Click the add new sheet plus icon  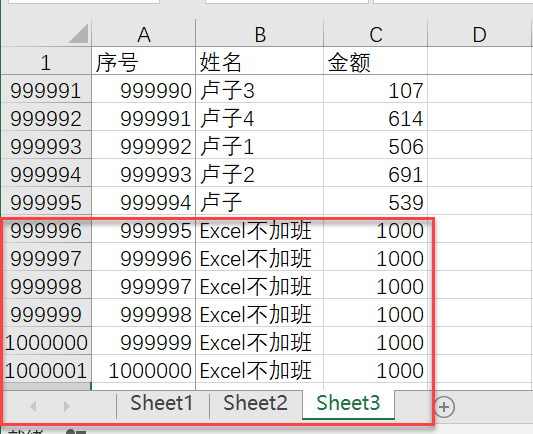444,406
